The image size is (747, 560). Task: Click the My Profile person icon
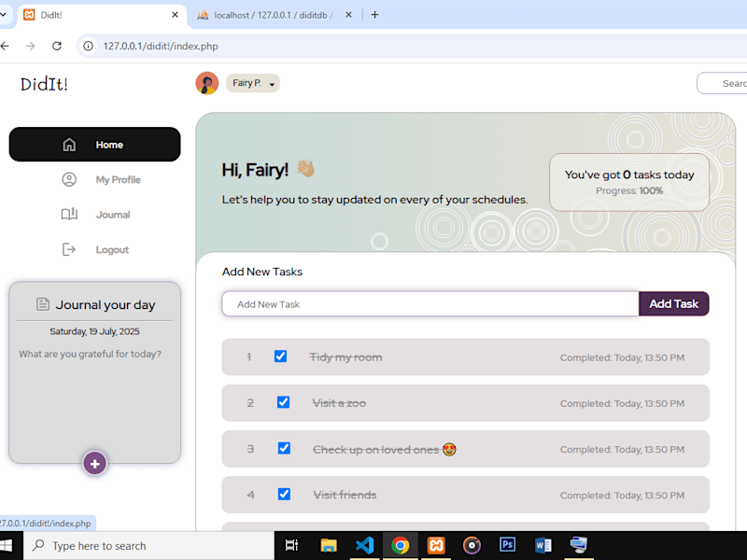[69, 179]
